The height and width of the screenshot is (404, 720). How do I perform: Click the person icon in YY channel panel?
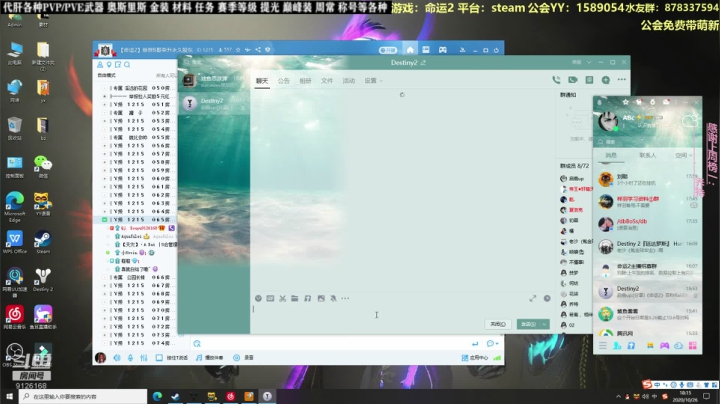click(100, 65)
